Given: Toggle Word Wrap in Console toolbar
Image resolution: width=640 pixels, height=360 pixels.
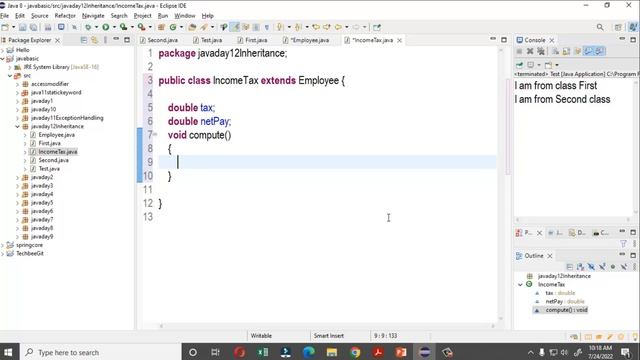Looking at the screenshot, I should (x=577, y=51).
